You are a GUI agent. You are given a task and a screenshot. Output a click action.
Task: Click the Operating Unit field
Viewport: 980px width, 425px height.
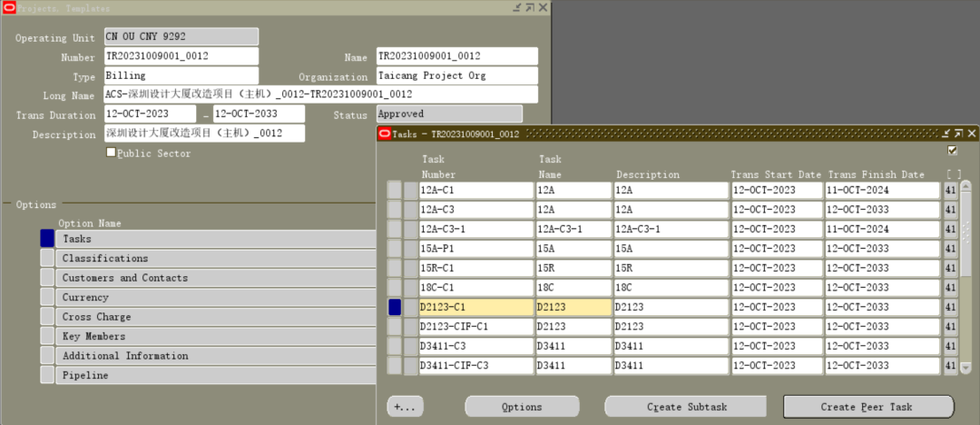coord(181,36)
